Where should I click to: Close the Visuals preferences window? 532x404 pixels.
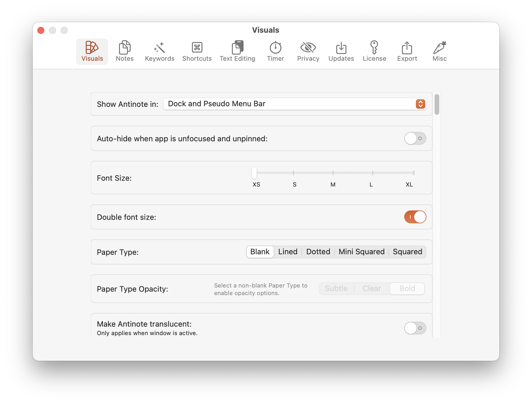[41, 30]
